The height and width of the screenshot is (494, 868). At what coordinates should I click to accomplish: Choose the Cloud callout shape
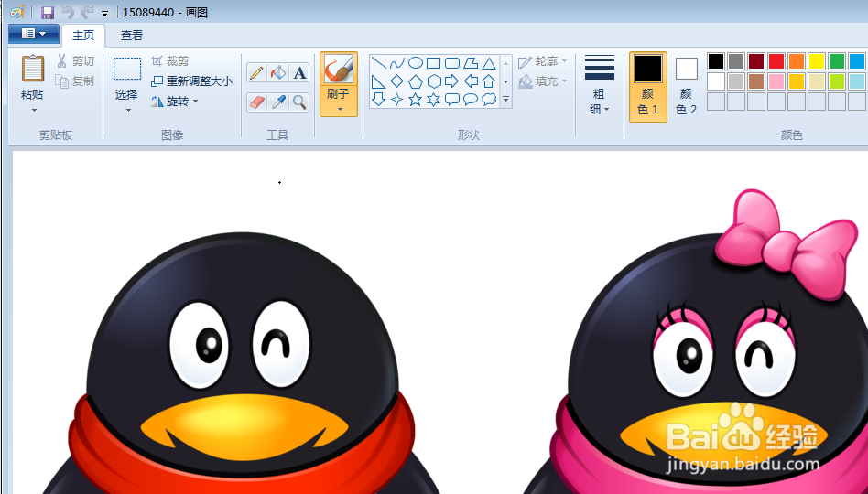(489, 100)
